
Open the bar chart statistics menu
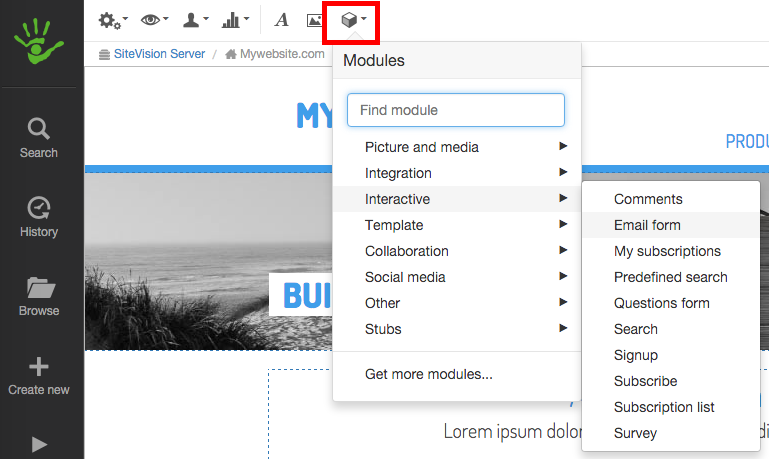point(235,20)
